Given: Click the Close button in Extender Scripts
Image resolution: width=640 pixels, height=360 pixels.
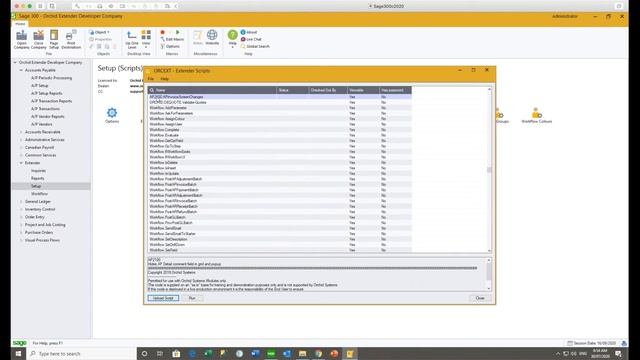Looking at the screenshot, I should click(480, 298).
